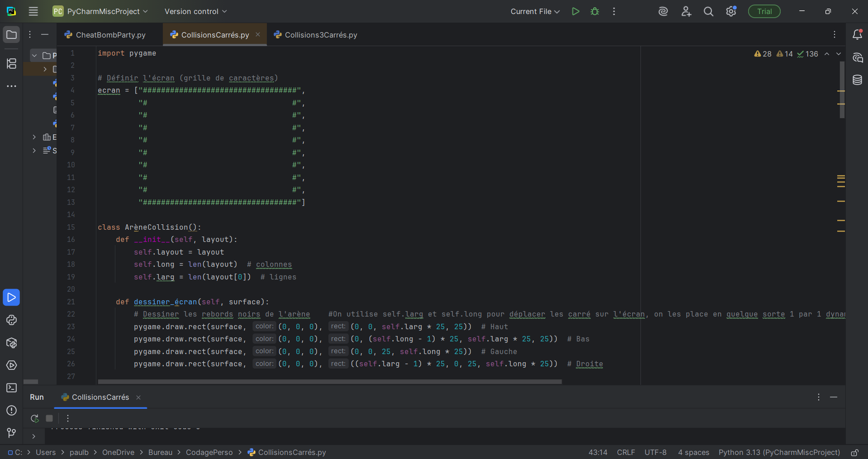Open Python 3.13 interpreter selector
868x459 pixels.
[x=779, y=452]
